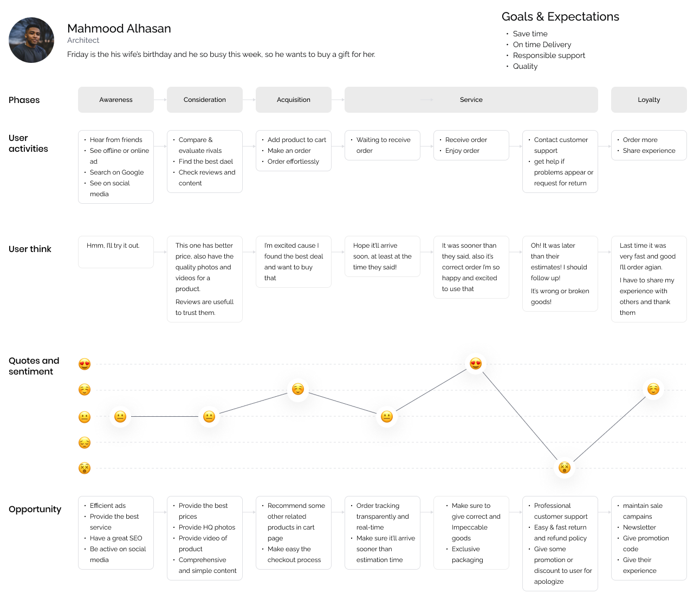
Task: Select the dizzy emoji at the chart's lowest point
Action: click(565, 467)
